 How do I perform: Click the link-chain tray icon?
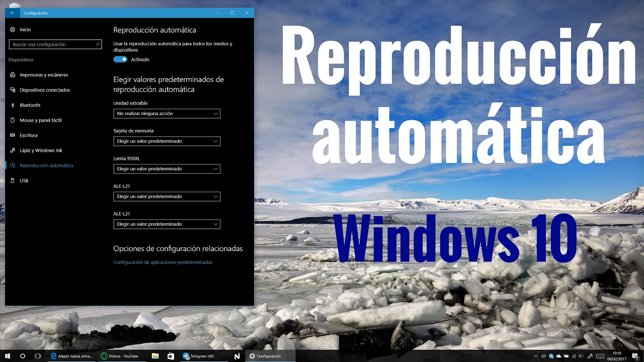[590, 356]
